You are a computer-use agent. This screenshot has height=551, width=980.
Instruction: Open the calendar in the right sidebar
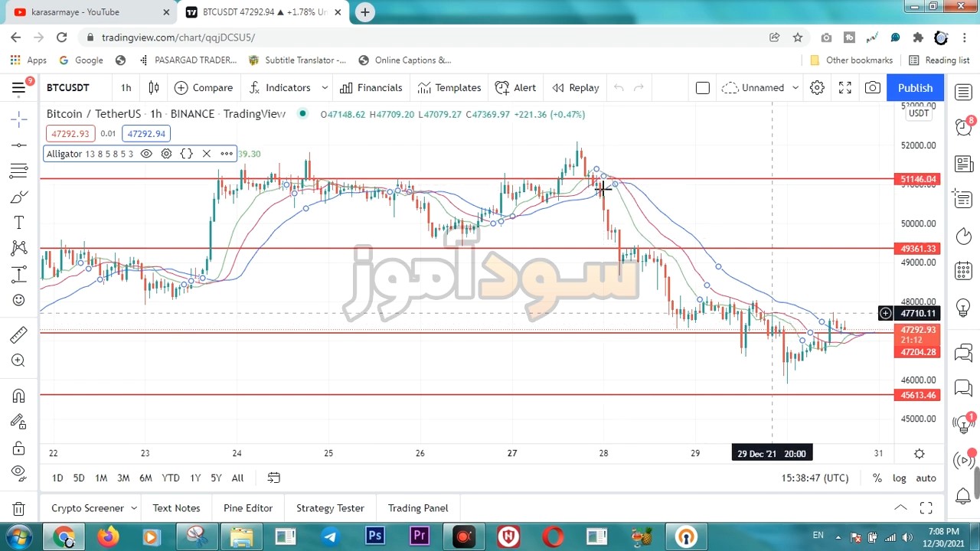point(963,271)
